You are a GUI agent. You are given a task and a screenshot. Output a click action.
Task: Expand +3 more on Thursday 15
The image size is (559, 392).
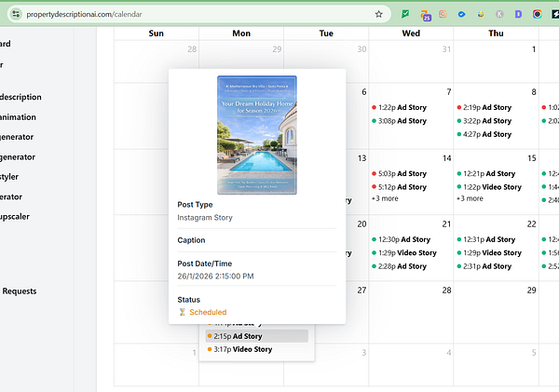470,198
